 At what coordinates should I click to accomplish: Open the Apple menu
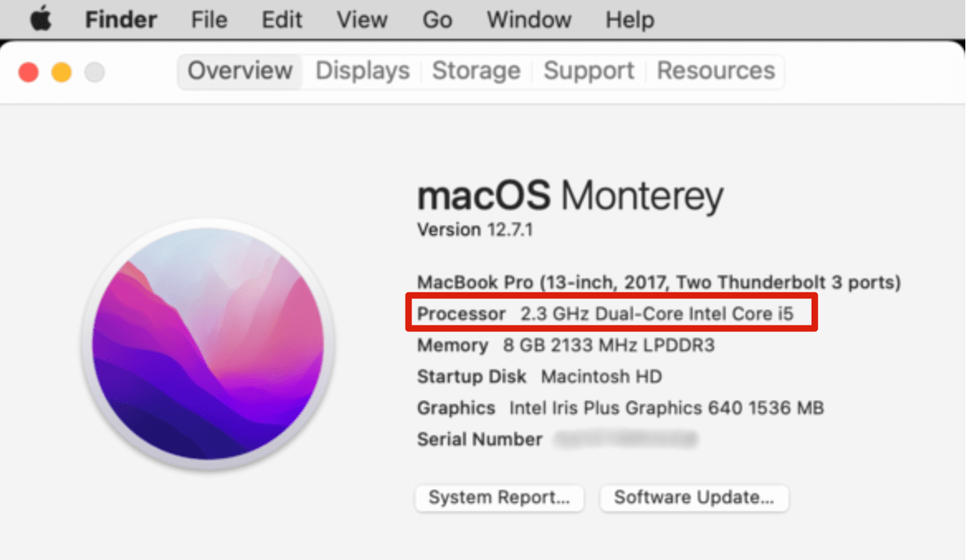(40, 19)
